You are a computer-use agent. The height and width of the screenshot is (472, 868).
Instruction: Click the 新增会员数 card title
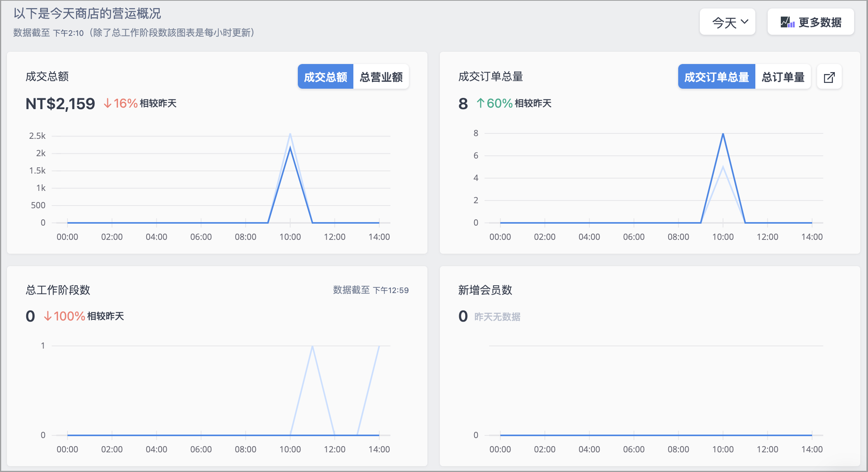[x=485, y=290]
